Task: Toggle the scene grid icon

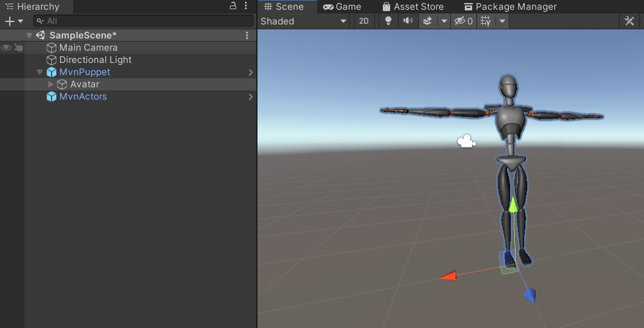Action: click(486, 21)
